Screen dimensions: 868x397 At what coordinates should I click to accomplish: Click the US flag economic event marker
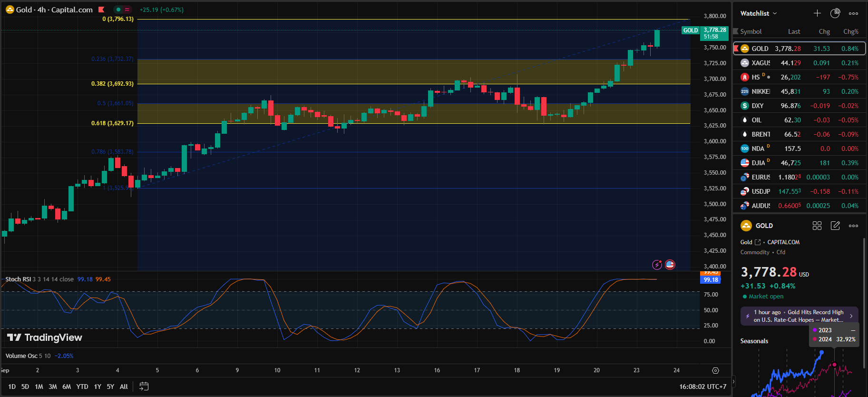click(670, 265)
